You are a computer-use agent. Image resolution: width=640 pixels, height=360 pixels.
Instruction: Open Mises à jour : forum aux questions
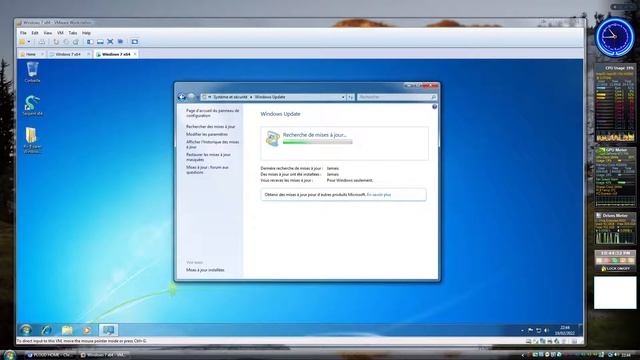point(207,170)
